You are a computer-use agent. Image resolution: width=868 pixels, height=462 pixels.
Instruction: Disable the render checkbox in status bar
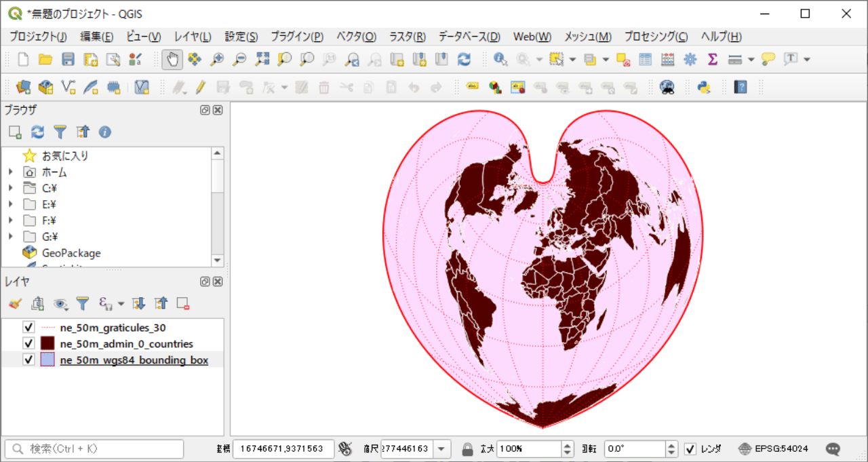[x=690, y=449]
